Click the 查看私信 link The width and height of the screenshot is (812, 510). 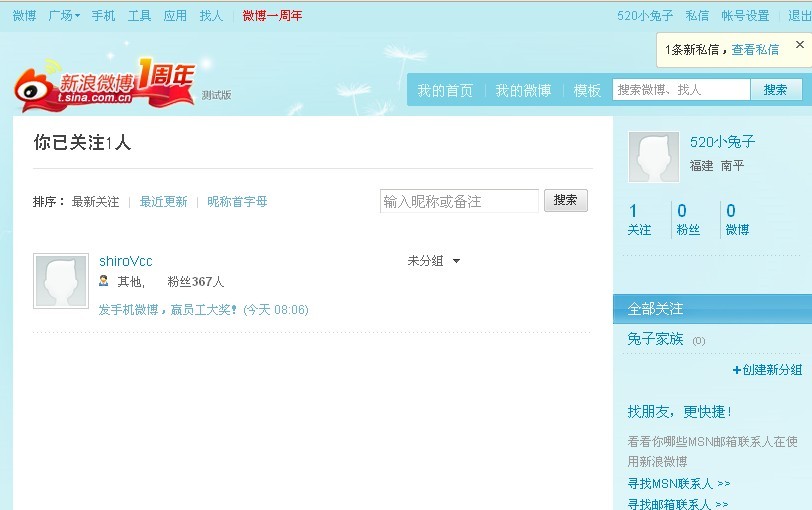coord(755,50)
